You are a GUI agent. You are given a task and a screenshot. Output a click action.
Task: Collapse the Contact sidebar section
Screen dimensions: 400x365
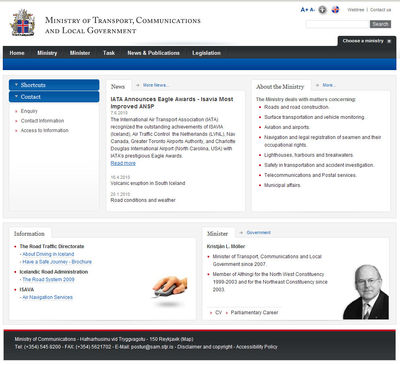(54, 97)
